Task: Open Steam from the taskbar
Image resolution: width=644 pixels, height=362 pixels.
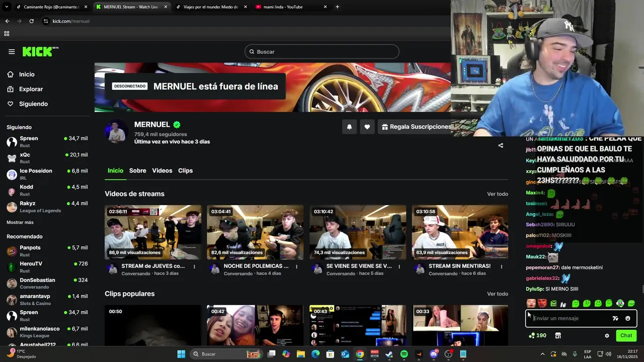Action: pos(389,354)
